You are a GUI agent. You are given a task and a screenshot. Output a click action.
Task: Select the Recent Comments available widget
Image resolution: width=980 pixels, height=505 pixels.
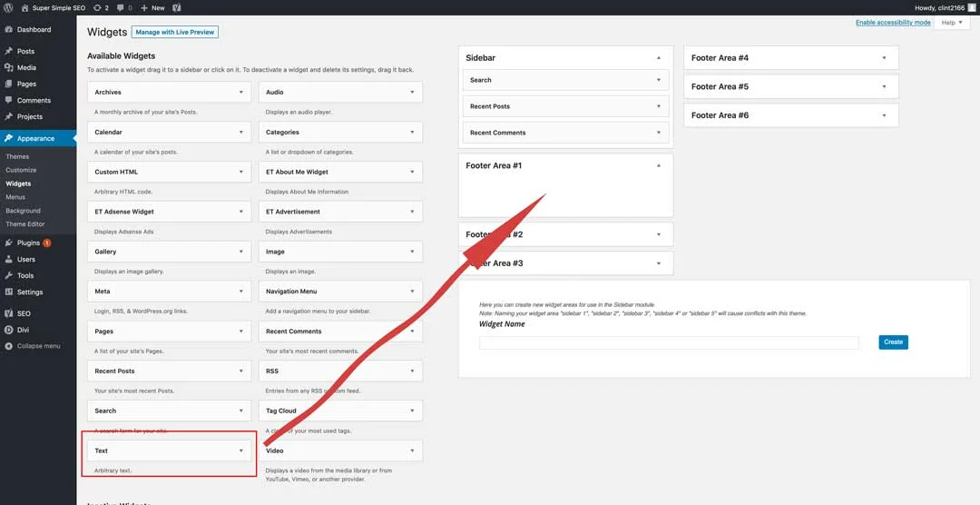(340, 331)
